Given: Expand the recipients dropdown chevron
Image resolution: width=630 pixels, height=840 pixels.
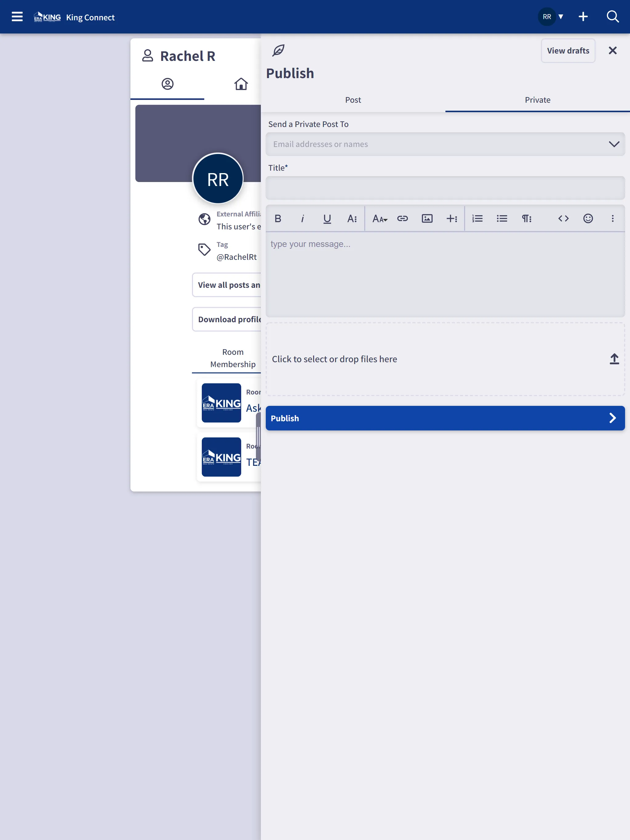Looking at the screenshot, I should (614, 144).
